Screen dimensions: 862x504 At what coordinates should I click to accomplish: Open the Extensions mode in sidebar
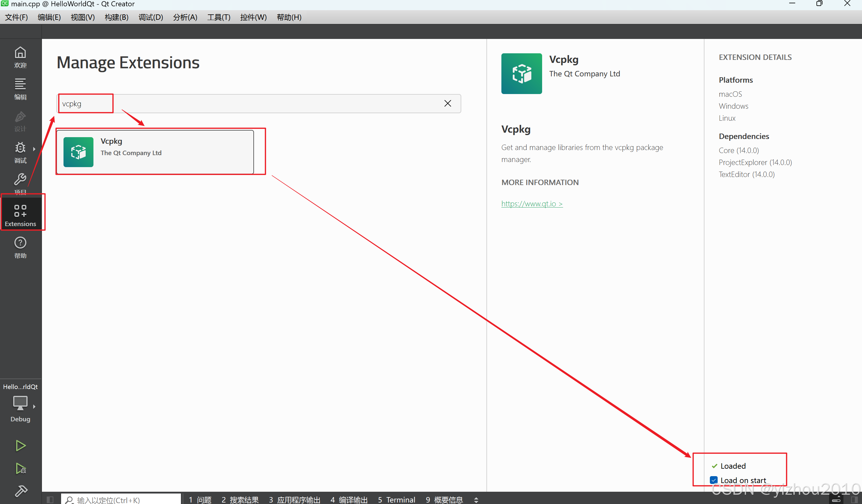[20, 215]
